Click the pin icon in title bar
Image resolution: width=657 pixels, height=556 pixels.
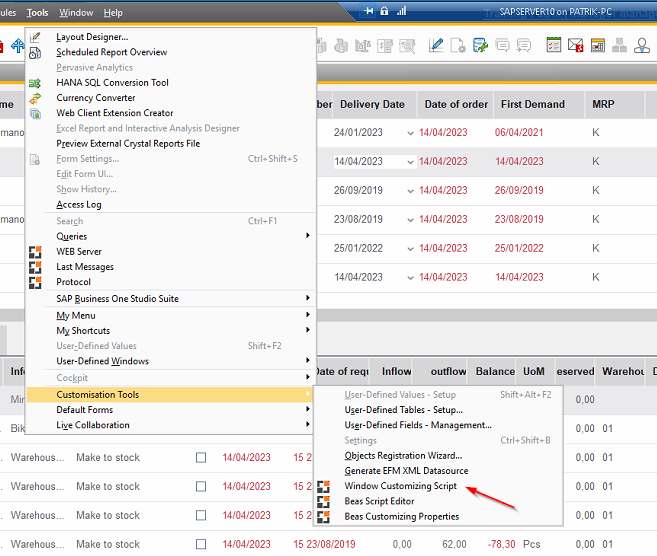[x=369, y=11]
